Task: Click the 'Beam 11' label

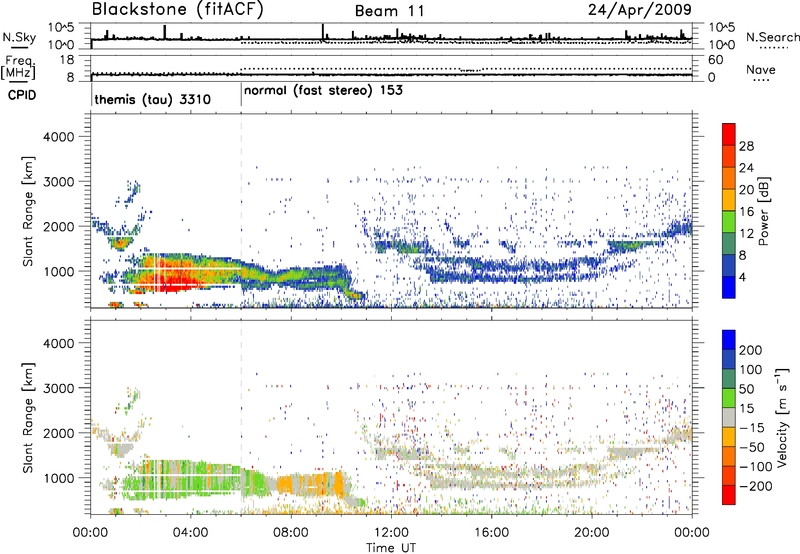Action: [x=390, y=11]
